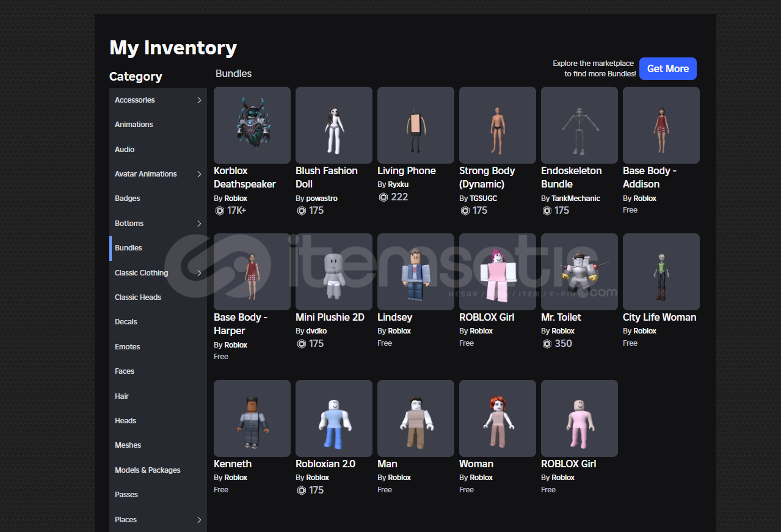Click the Robux icon beside the 17K+ price
The image size is (781, 532).
[220, 211]
